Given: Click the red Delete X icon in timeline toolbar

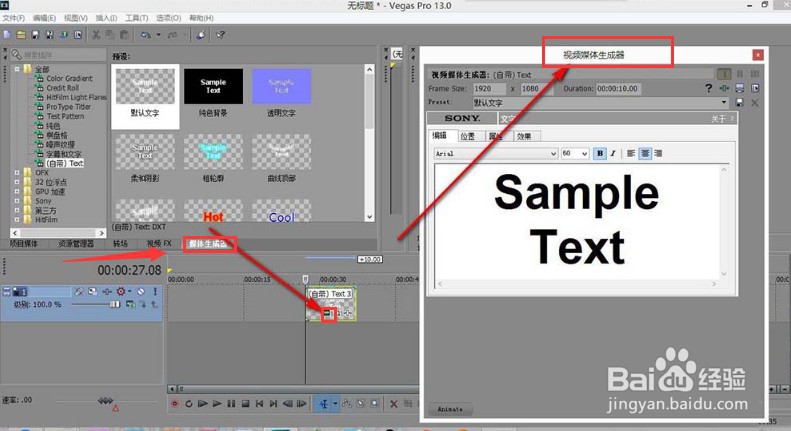Looking at the screenshot, I should tap(393, 404).
